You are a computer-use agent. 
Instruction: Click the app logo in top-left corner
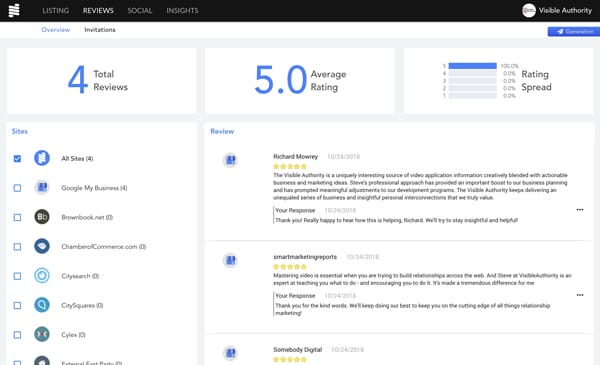coord(14,10)
